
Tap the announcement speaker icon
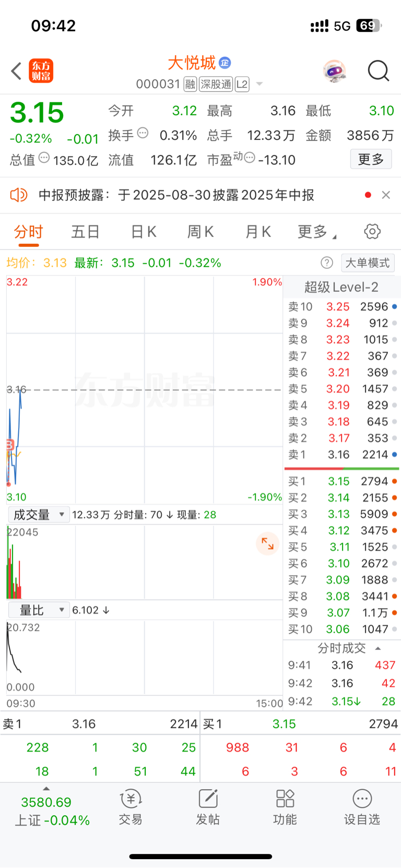(x=19, y=195)
